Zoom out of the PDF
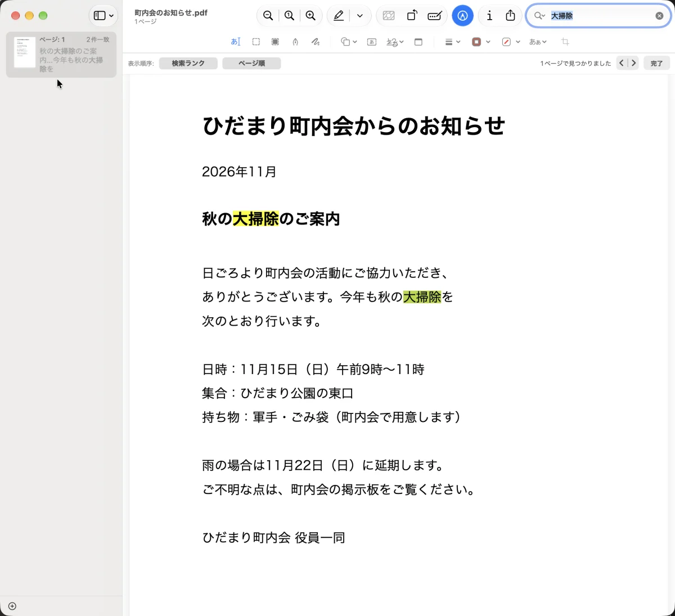 (x=268, y=16)
